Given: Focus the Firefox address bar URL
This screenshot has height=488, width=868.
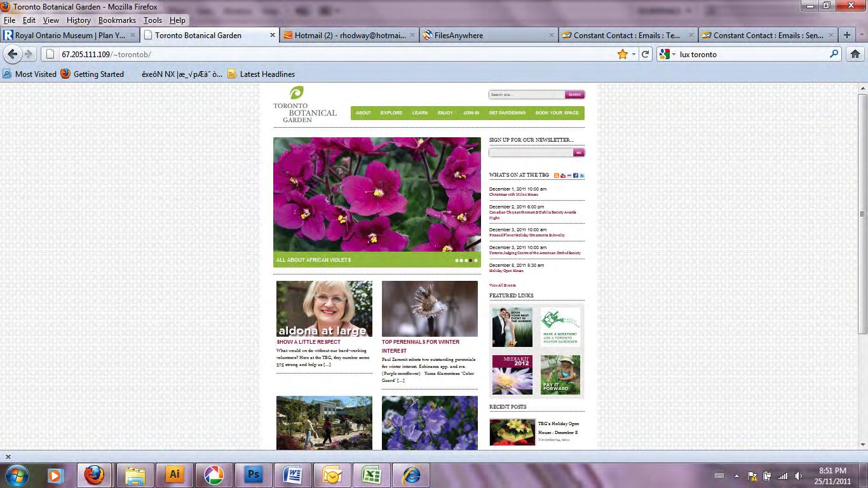Looking at the screenshot, I should point(330,55).
